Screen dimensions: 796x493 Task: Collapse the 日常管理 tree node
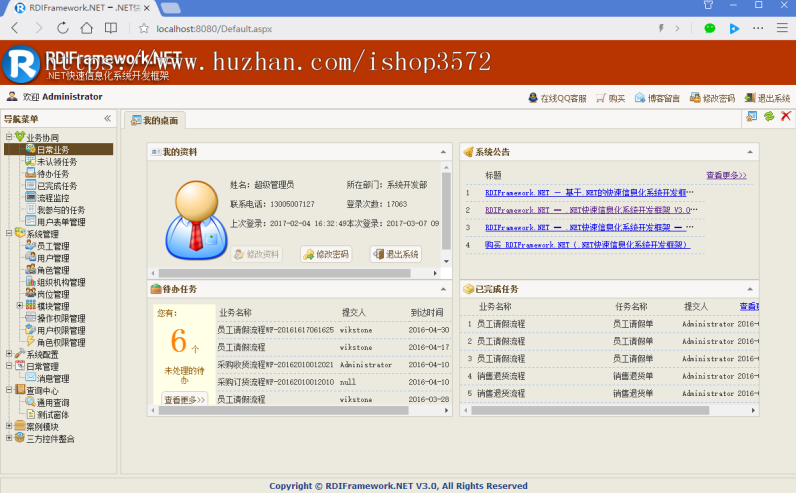[x=9, y=366]
